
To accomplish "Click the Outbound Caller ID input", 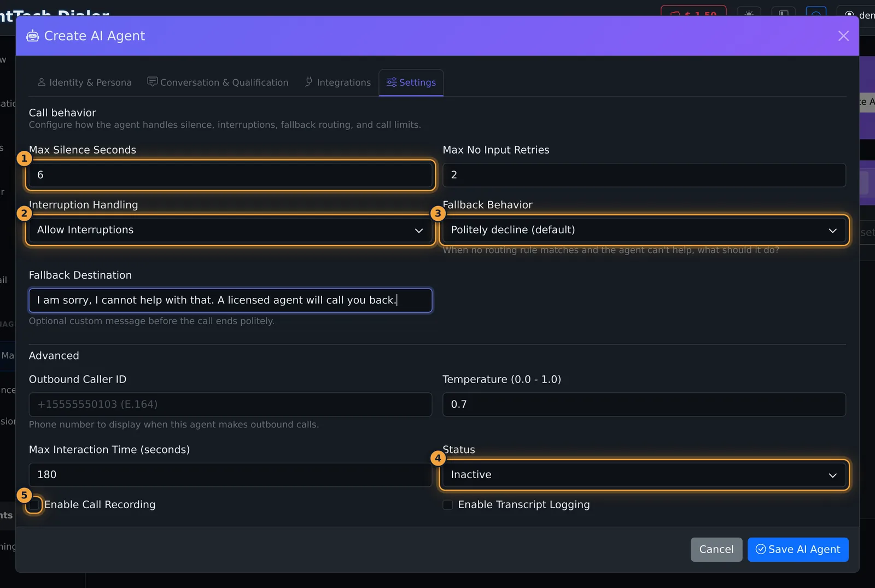I will click(230, 404).
